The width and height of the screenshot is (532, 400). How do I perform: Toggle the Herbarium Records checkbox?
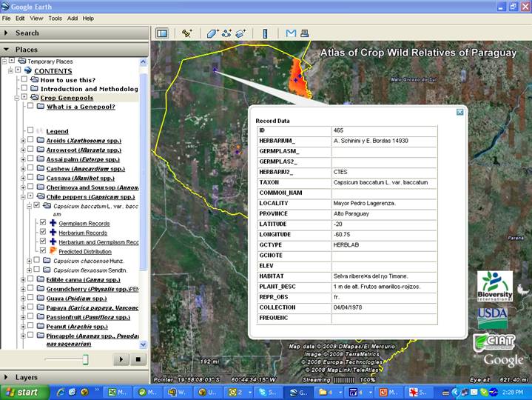click(x=43, y=232)
